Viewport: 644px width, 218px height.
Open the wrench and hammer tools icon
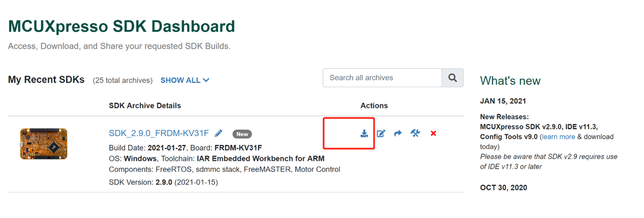click(x=415, y=133)
